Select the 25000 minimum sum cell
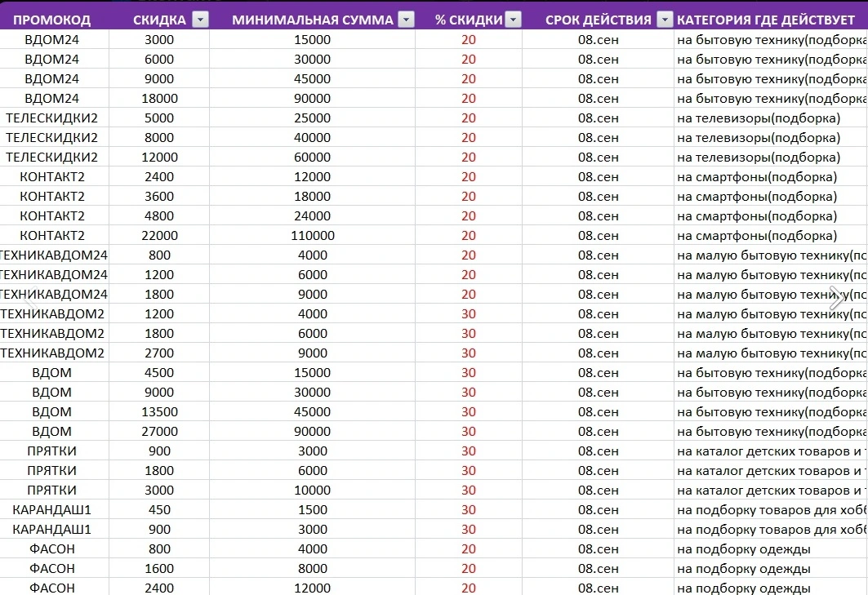 312,118
